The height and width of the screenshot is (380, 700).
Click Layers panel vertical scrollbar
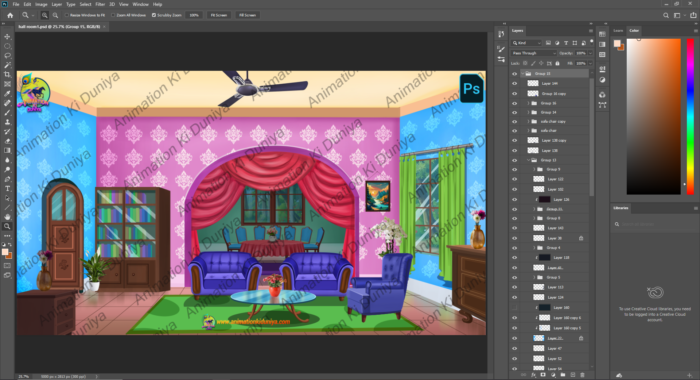pyautogui.click(x=592, y=136)
